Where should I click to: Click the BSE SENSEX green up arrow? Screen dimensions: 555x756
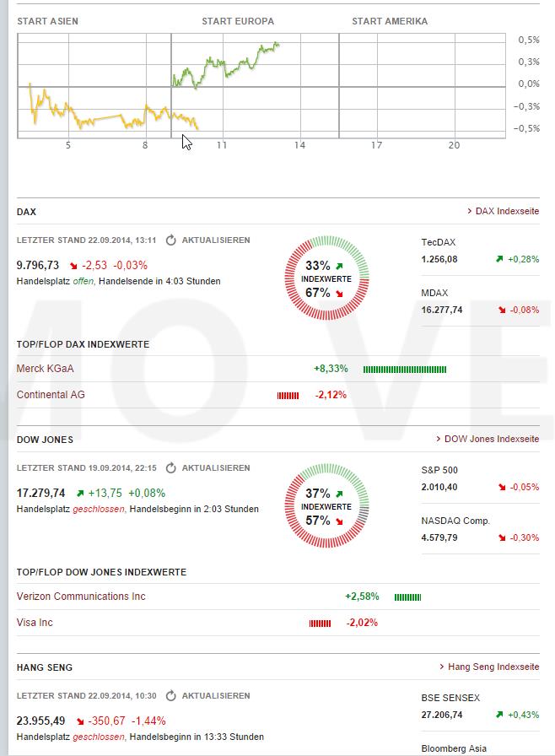[x=500, y=715]
